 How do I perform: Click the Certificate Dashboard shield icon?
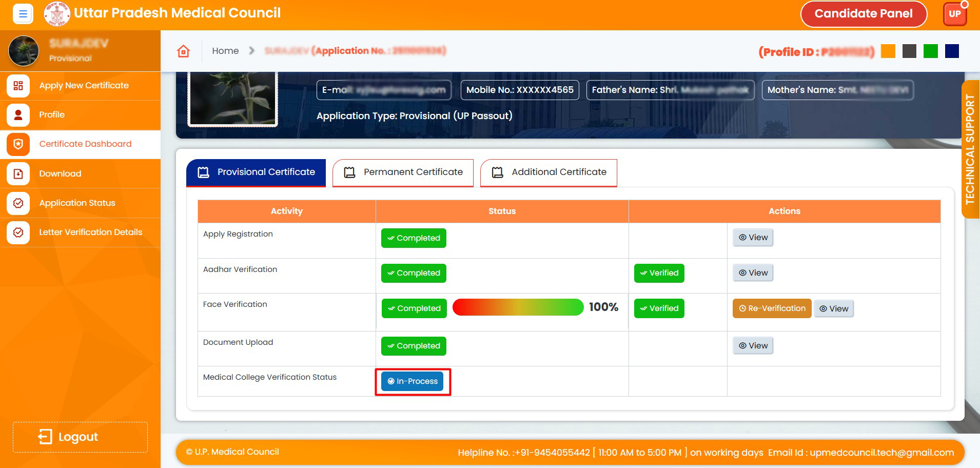click(x=18, y=144)
